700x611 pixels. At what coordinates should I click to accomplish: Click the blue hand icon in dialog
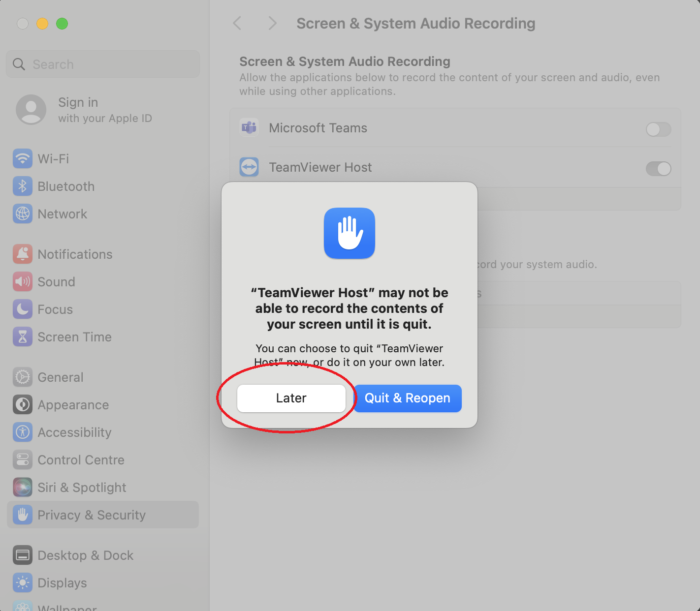click(350, 233)
